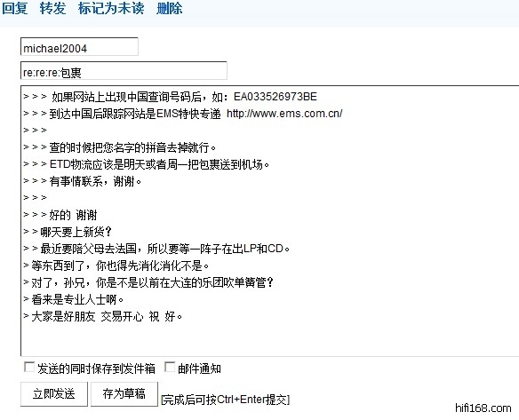Click the 立即发送 send button
The height and width of the screenshot is (420, 519).
tap(54, 394)
